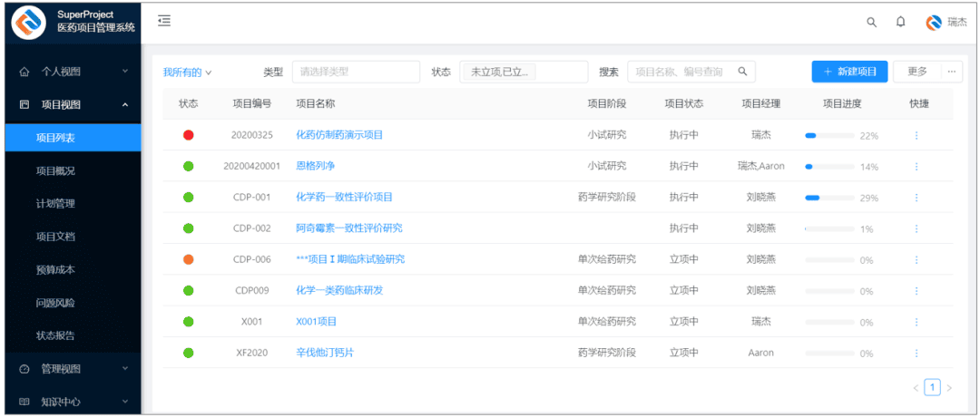
Task: Go to page 1 in pagination
Action: pos(932,388)
